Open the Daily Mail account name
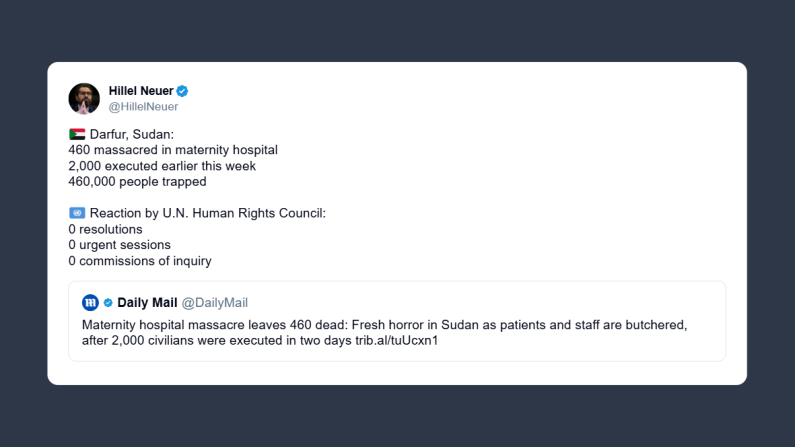 tap(147, 302)
